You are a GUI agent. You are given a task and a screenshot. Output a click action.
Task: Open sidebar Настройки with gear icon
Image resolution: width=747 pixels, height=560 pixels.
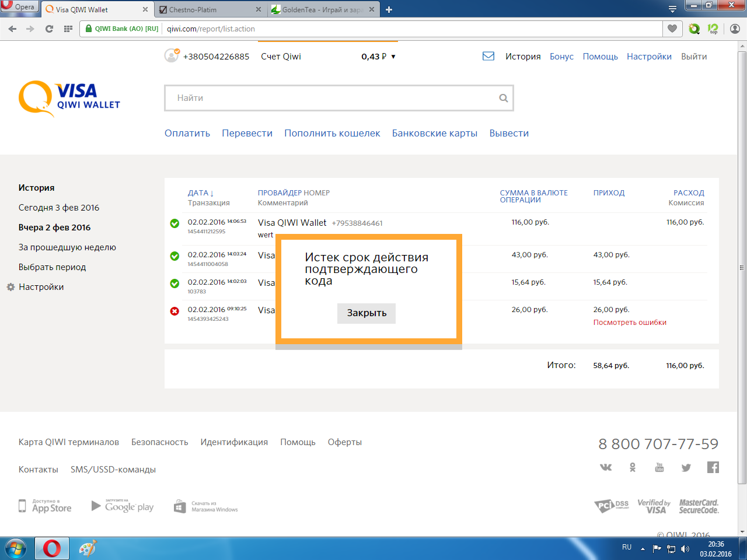pos(35,287)
